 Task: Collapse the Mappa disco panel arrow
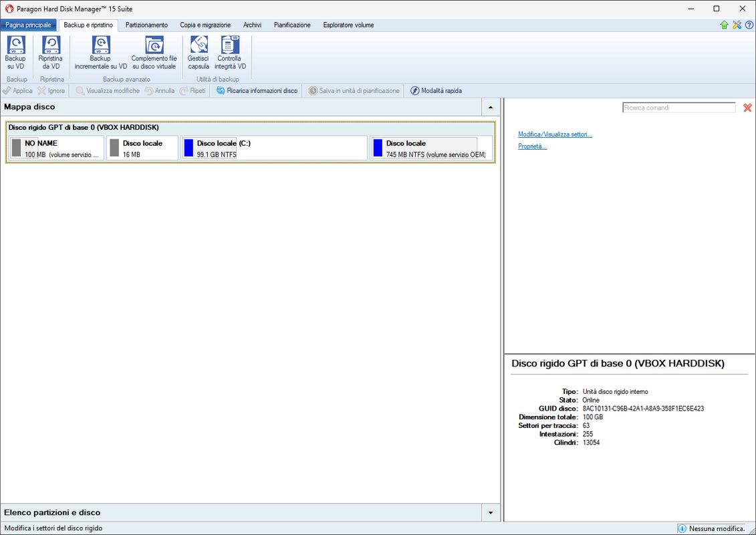(x=491, y=107)
